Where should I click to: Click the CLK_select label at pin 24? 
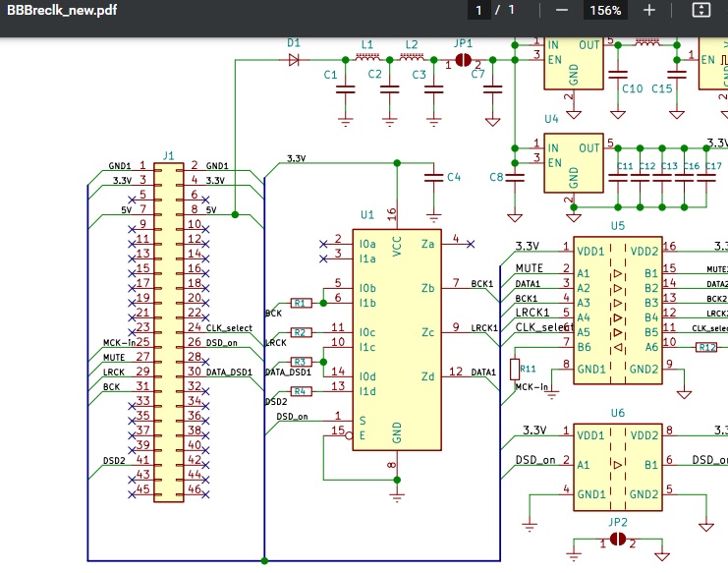tap(229, 328)
